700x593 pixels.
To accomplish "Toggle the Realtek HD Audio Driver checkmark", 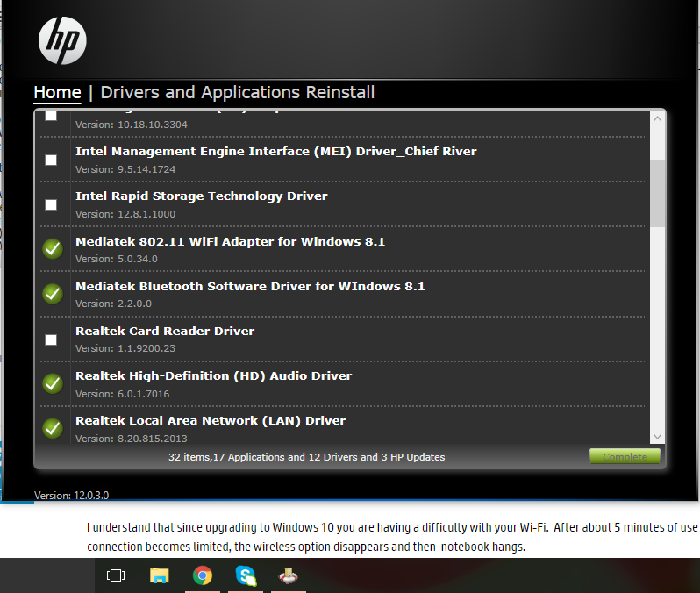I will pyautogui.click(x=53, y=383).
